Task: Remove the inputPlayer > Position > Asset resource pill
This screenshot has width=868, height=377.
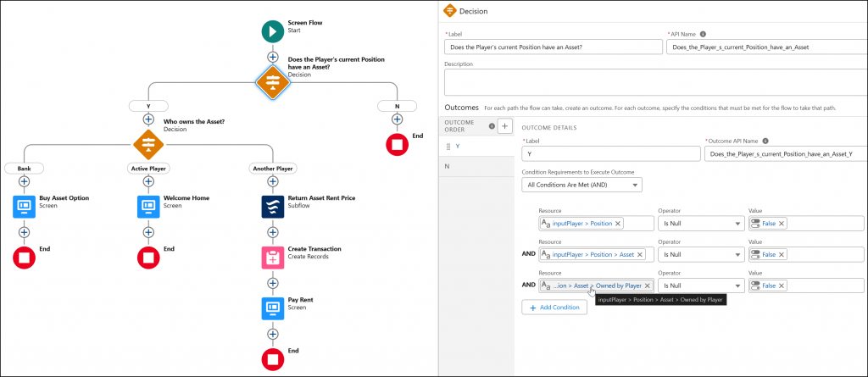Action: [x=640, y=255]
